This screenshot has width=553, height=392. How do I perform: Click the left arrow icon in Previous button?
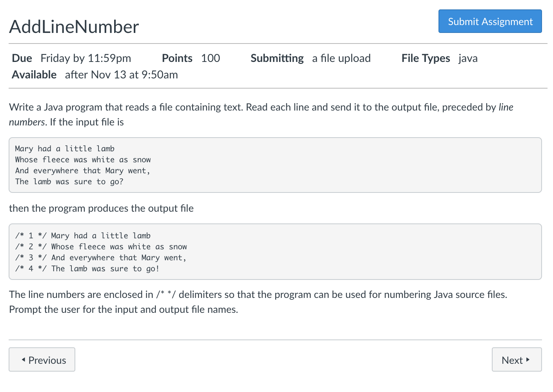click(x=24, y=360)
